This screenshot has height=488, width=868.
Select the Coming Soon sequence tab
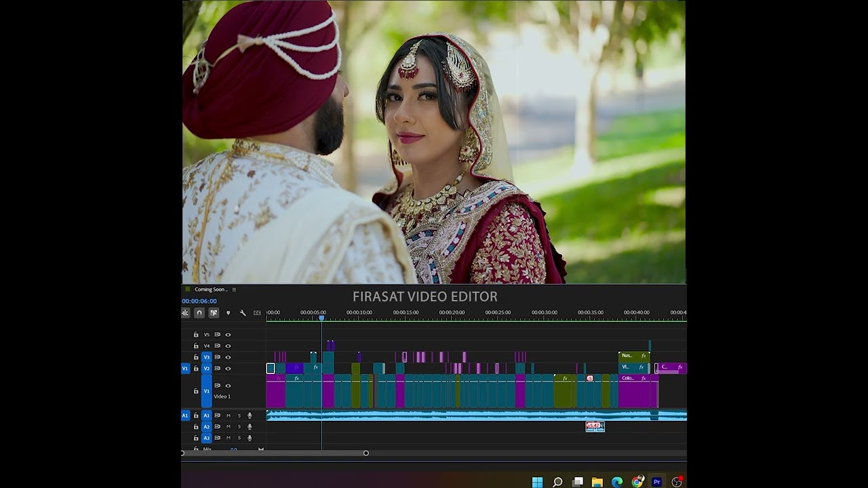(211, 289)
